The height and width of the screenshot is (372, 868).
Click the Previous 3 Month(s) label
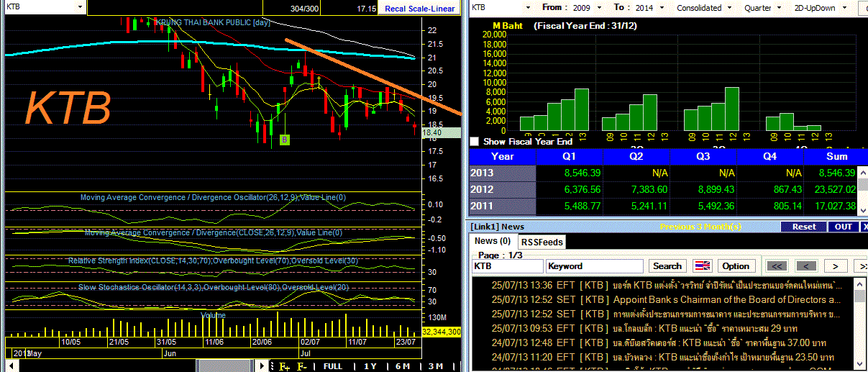coord(700,227)
